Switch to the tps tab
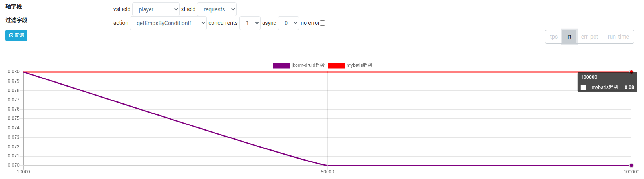This screenshot has height=179, width=644. point(554,37)
